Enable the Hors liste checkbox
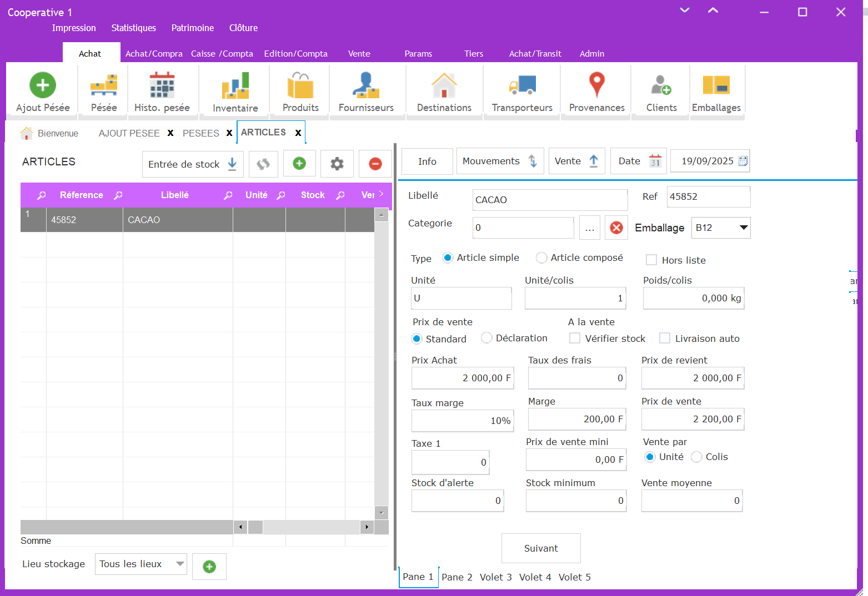Viewport: 868px width, 596px height. point(651,260)
